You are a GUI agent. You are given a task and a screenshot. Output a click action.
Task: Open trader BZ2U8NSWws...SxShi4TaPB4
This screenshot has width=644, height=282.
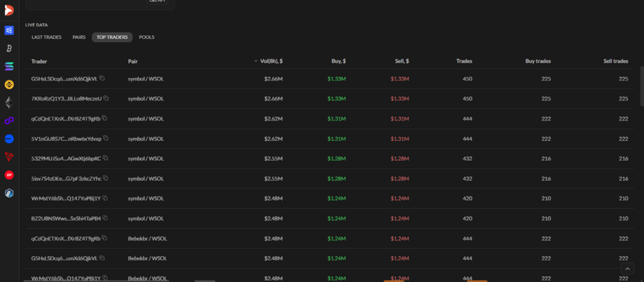(66, 218)
